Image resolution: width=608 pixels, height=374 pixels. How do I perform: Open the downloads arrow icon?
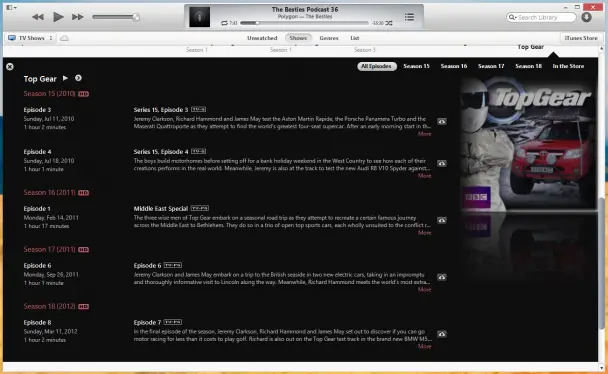point(586,17)
